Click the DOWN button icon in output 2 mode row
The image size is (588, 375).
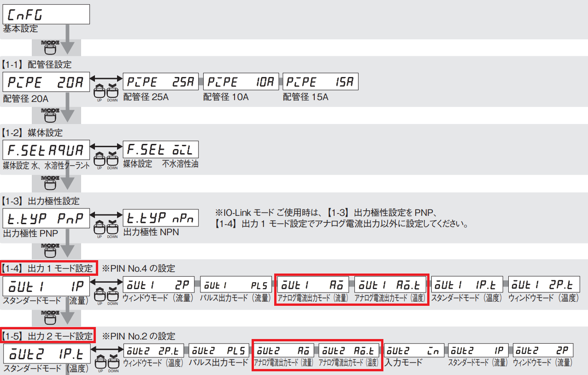pos(112,363)
